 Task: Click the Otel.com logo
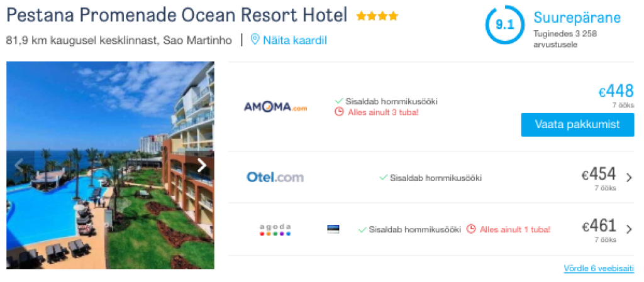coord(275,177)
